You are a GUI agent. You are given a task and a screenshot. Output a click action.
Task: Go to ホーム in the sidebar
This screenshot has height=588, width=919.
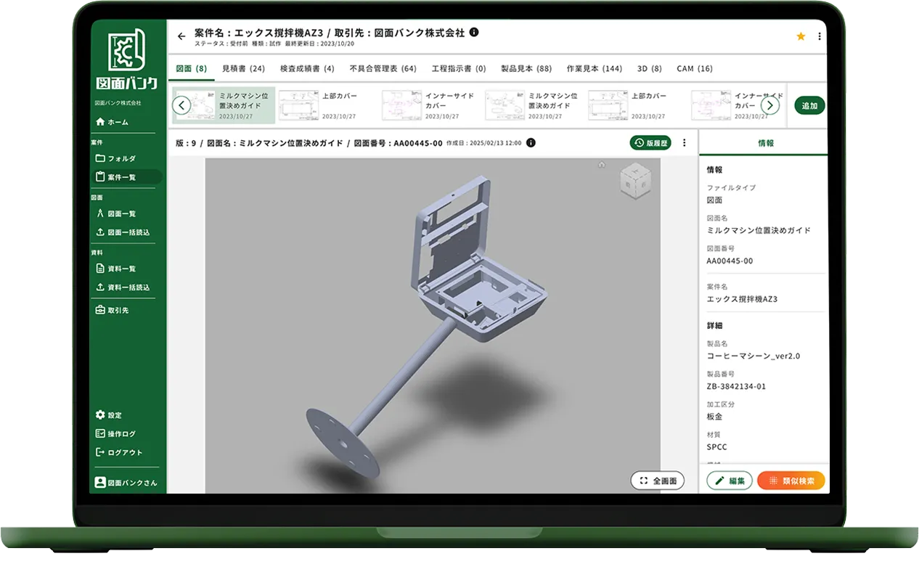pos(112,122)
